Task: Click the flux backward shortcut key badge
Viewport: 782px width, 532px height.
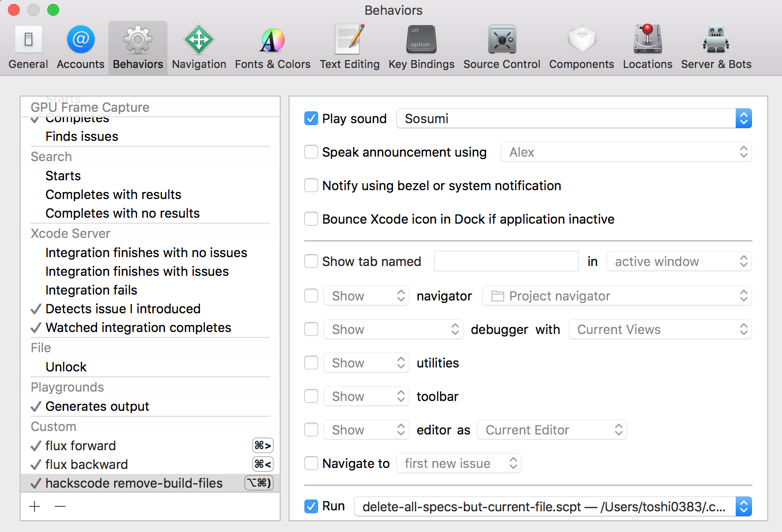Action: pyautogui.click(x=263, y=465)
